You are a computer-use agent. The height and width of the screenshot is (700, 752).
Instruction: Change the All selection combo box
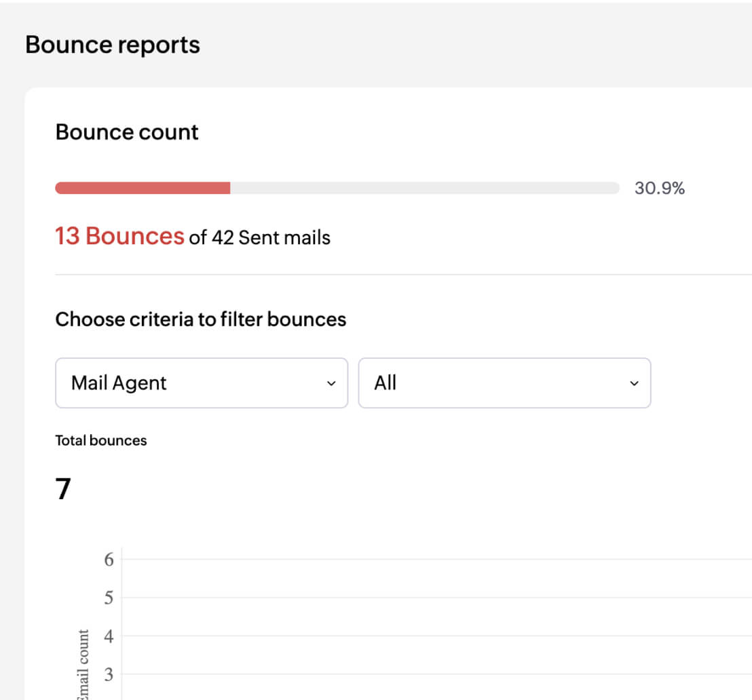[x=504, y=383]
